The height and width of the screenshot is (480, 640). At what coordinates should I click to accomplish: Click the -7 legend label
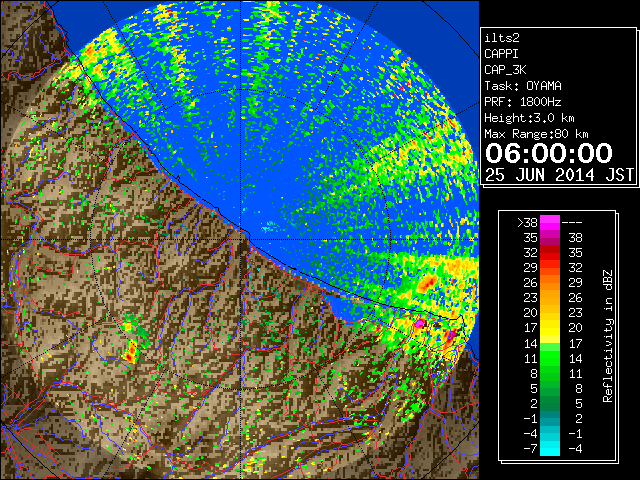[x=530, y=449]
